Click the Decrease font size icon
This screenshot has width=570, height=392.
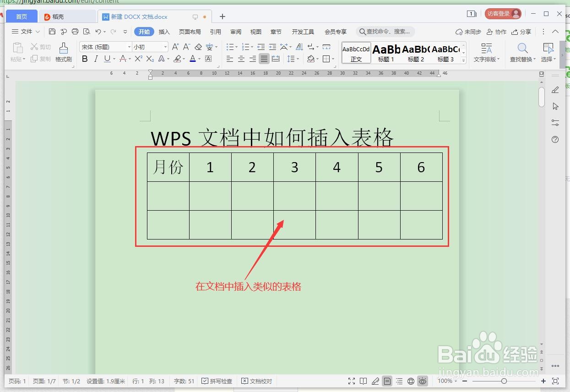pos(186,47)
